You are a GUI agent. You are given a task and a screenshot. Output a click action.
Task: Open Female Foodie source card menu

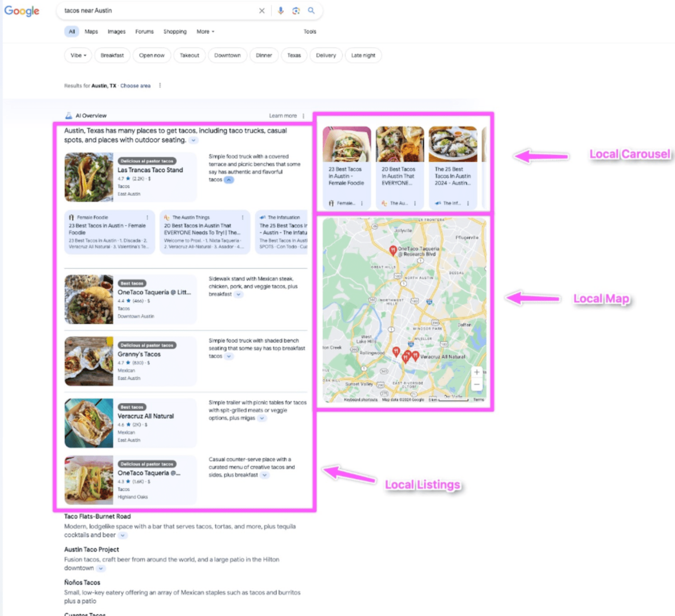[147, 217]
